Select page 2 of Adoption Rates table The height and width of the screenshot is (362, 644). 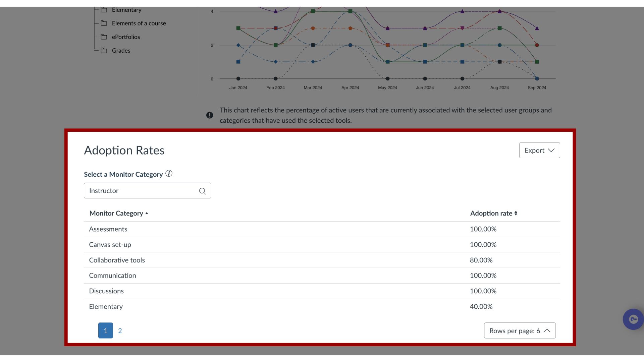click(120, 330)
